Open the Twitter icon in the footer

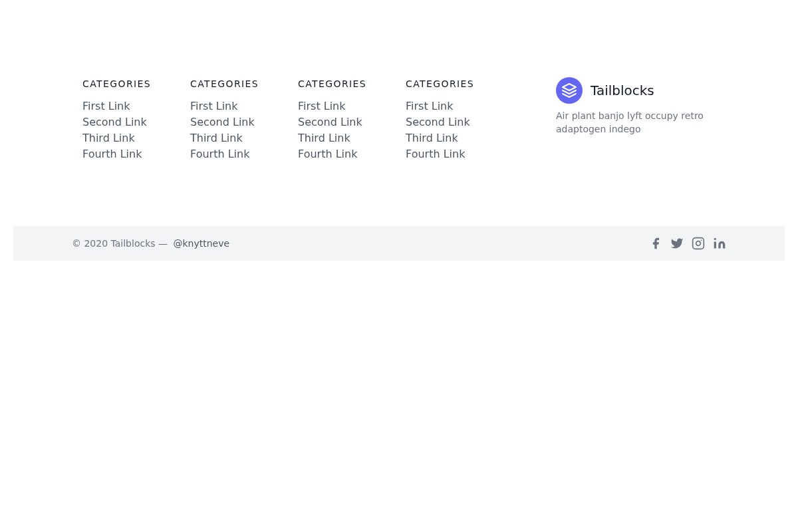click(677, 243)
